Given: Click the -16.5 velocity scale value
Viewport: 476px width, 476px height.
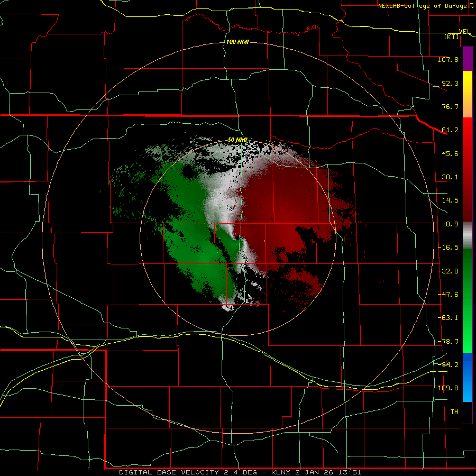Looking at the screenshot, I should tap(448, 248).
